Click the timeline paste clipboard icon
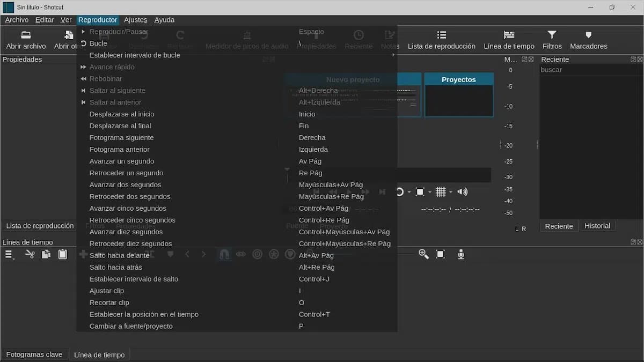Viewport: 644px width, 362px height. [63, 254]
